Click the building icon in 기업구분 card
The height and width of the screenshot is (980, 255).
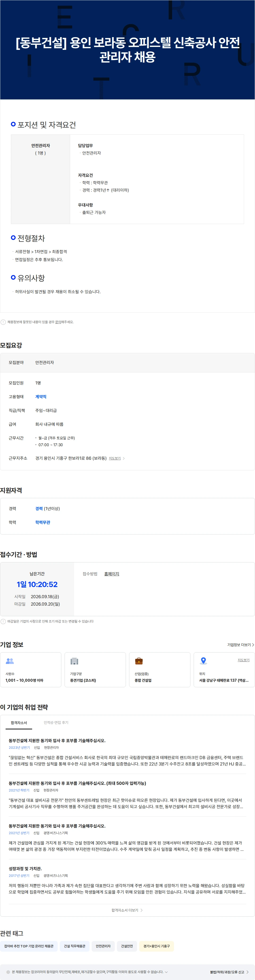tap(74, 661)
